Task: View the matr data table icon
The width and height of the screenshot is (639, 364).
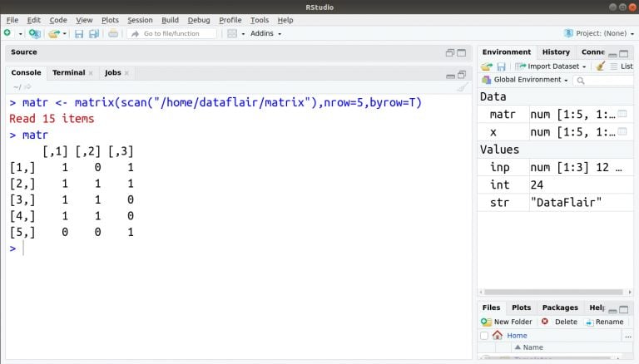Action: [622, 114]
